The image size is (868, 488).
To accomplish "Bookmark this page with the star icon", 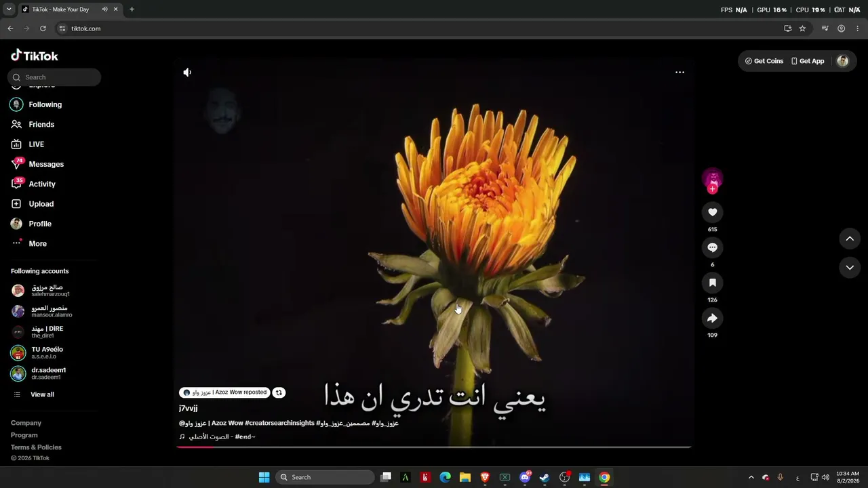I will point(802,28).
